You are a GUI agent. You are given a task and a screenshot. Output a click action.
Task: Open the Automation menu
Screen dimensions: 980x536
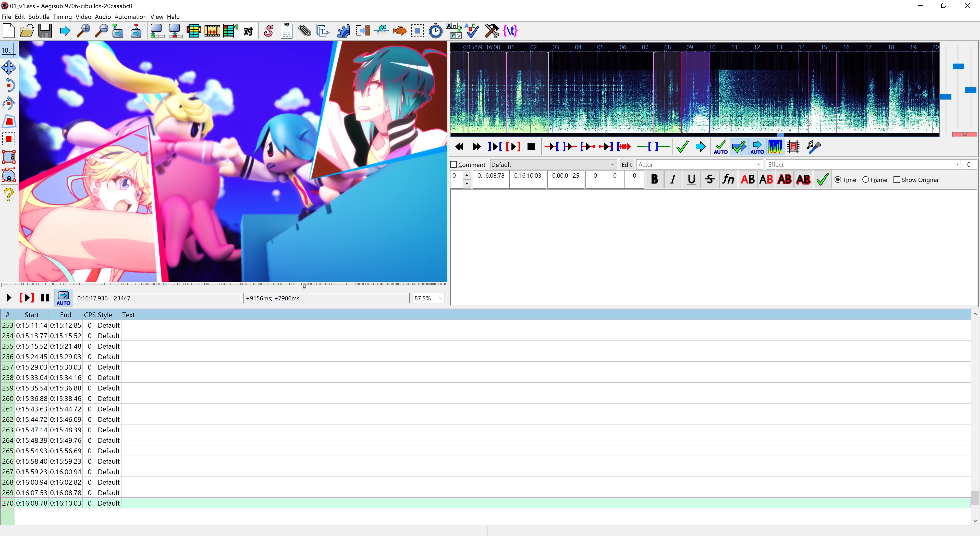130,17
